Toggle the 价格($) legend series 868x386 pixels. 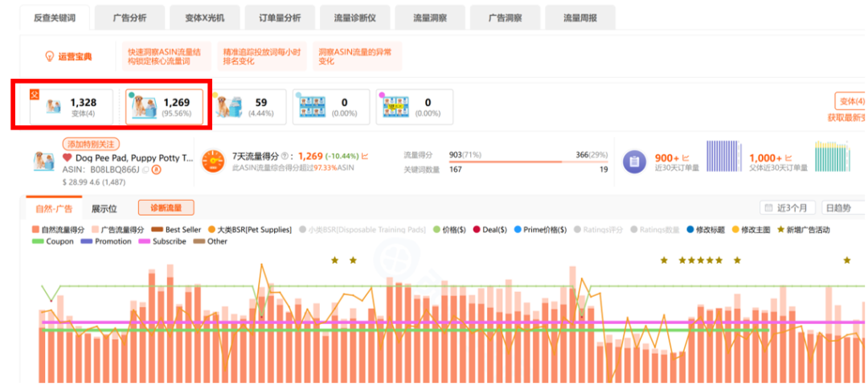coord(450,230)
